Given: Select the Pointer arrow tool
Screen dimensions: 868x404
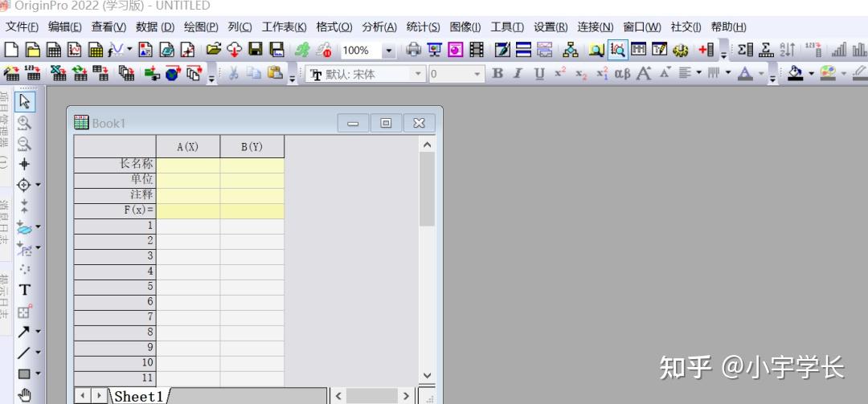Looking at the screenshot, I should [x=24, y=101].
